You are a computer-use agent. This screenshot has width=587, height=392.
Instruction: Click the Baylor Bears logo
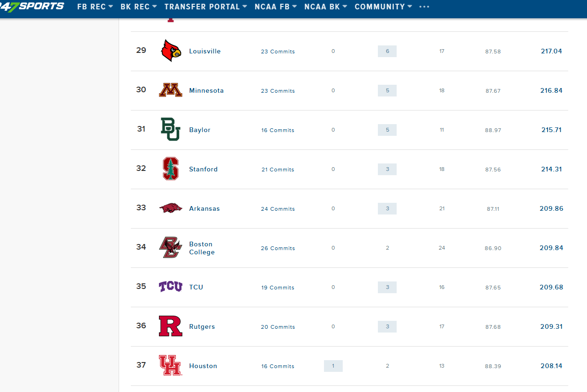coord(171,130)
